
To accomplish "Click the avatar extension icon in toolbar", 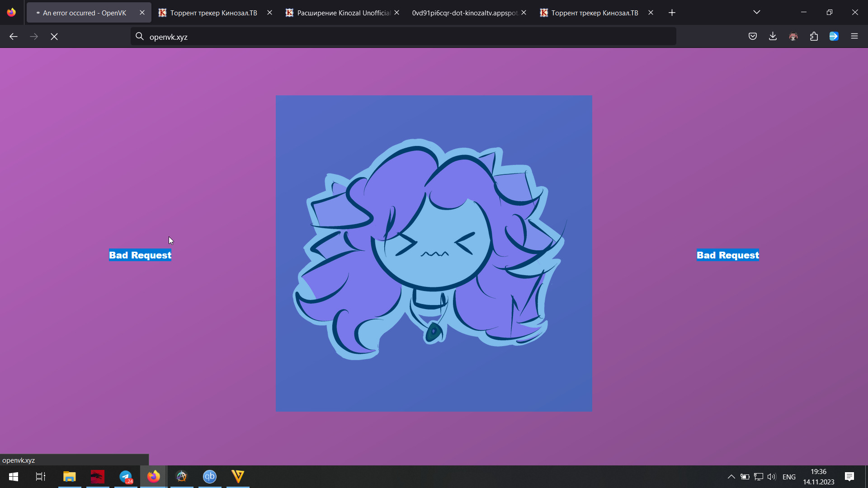I will [793, 37].
